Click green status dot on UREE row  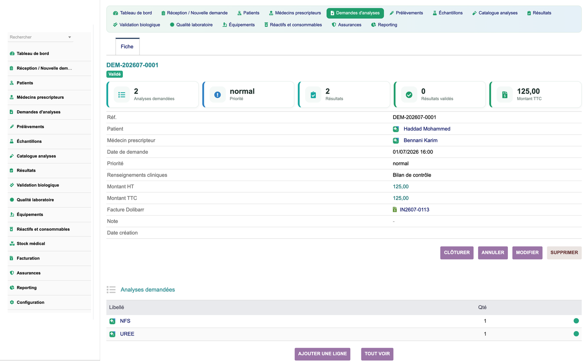576,334
